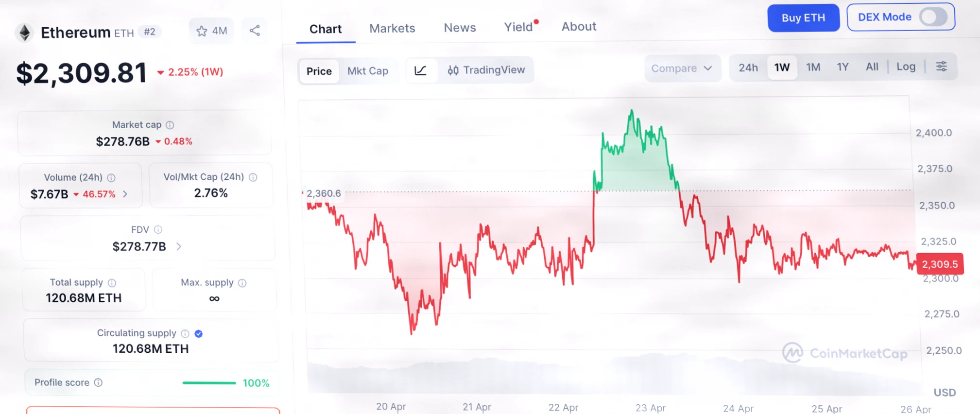Click the Market cap info icon
This screenshot has height=414, width=980.
pos(170,125)
